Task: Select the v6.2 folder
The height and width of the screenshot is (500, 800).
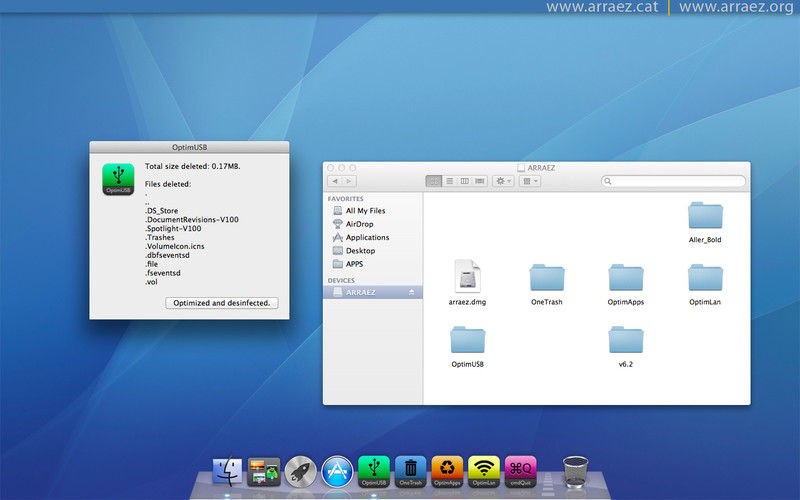Action: pyautogui.click(x=626, y=346)
